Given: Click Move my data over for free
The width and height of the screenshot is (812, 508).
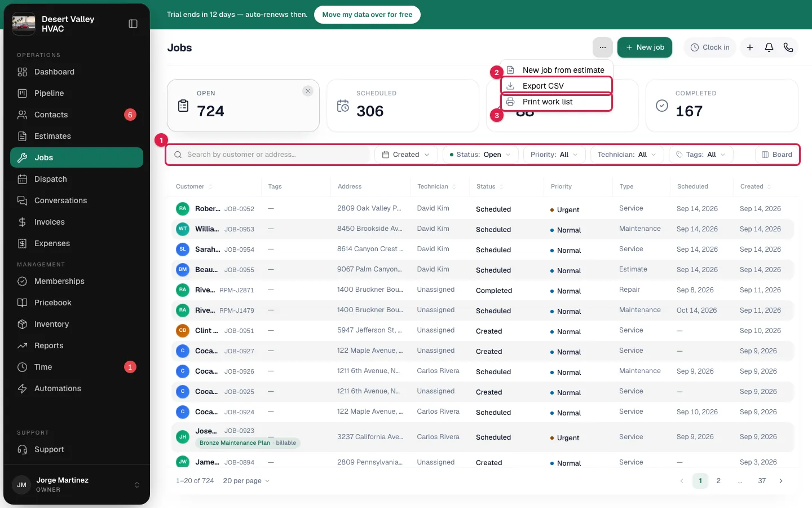Looking at the screenshot, I should coord(367,15).
